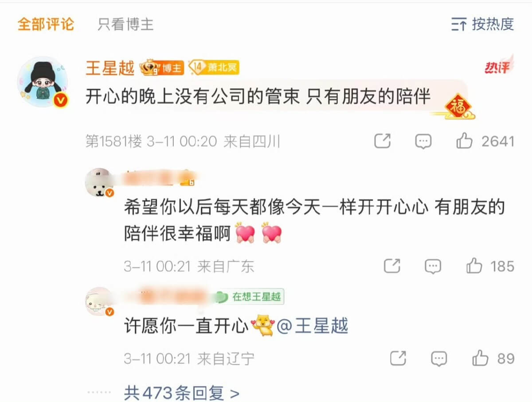Click the 王星越 username link
The image size is (532, 402).
110,68
